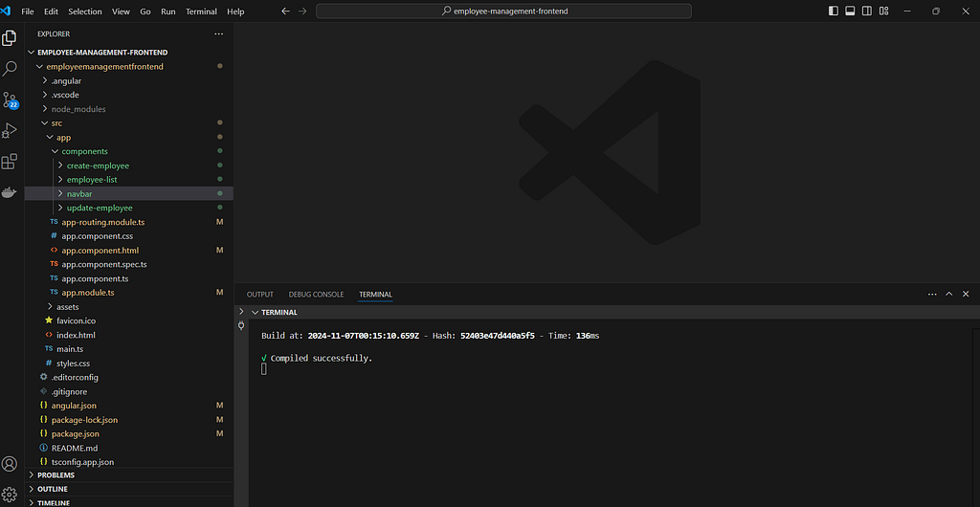Open the Go menu
Screen dimensions: 980x507
(x=145, y=11)
